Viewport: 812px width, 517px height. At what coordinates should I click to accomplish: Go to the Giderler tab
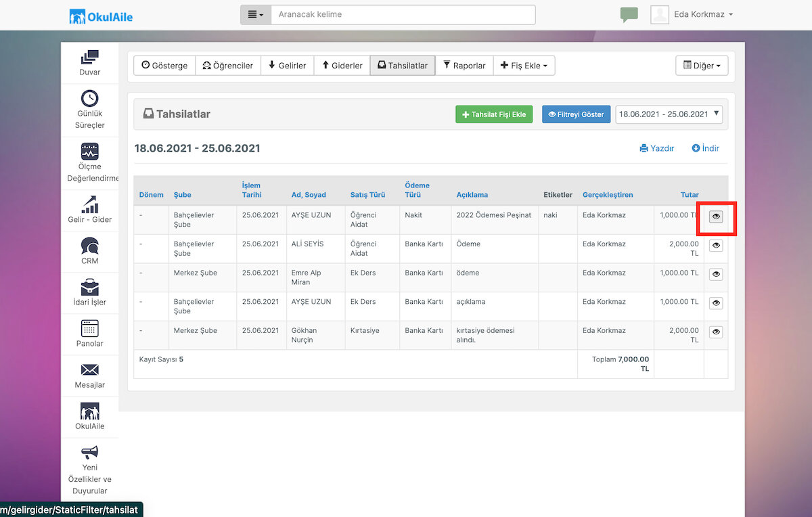pos(342,66)
